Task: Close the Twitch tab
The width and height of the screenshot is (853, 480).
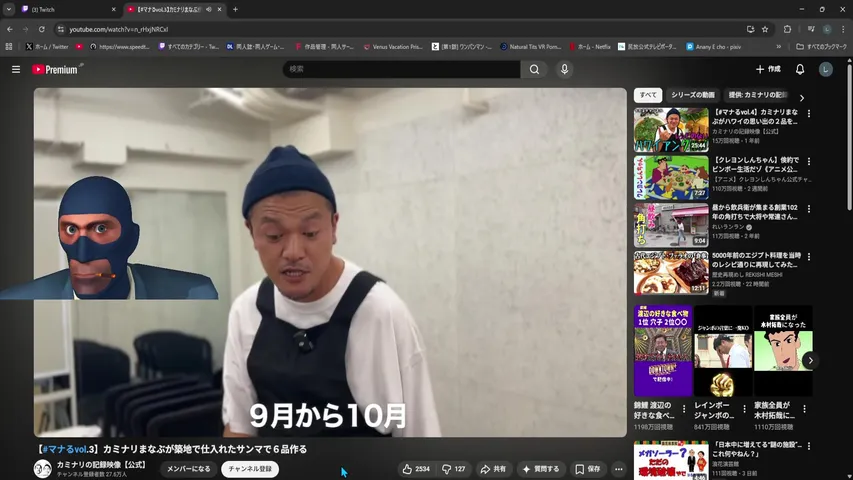Action: coord(113,9)
